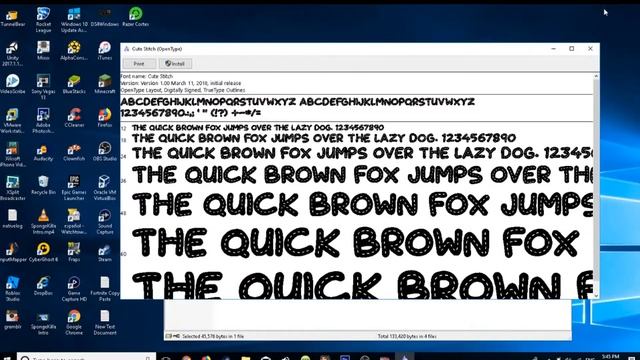The image size is (640, 360).
Task: Open the Game Capture HD icon
Action: pyautogui.click(x=74, y=289)
